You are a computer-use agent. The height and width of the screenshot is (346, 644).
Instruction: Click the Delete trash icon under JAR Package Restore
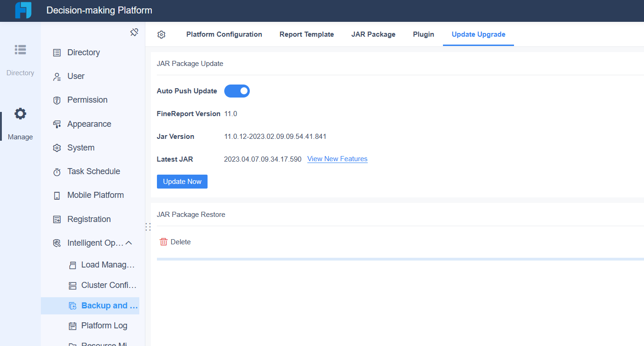[x=163, y=242]
